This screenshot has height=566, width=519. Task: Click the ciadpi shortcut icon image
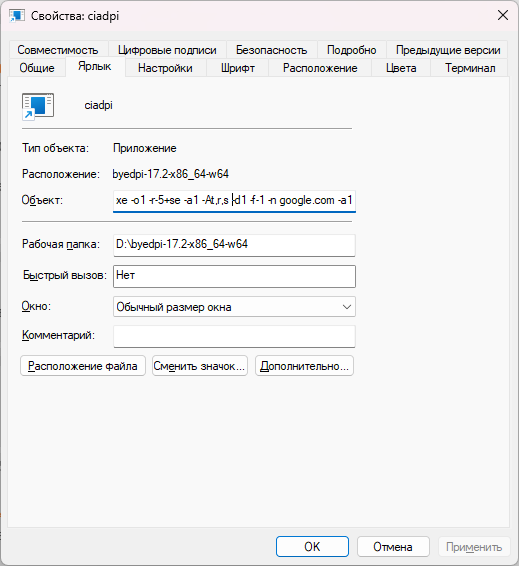(38, 106)
